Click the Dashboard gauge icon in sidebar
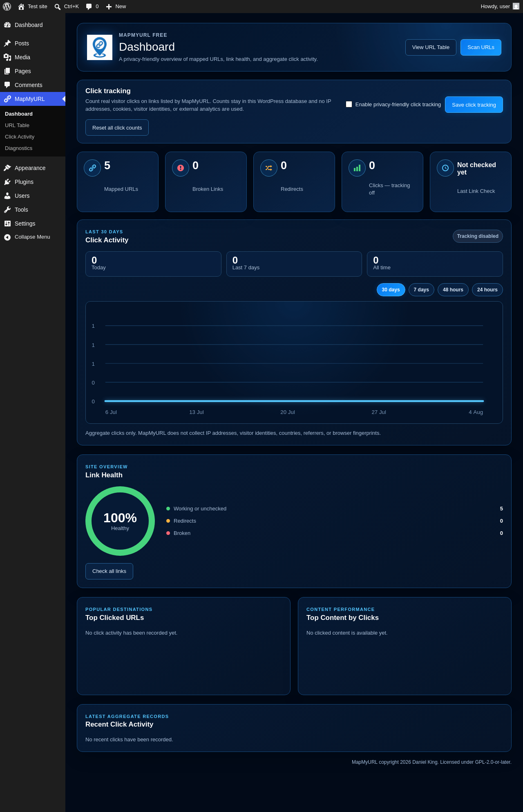The height and width of the screenshot is (812, 523). tap(7, 25)
